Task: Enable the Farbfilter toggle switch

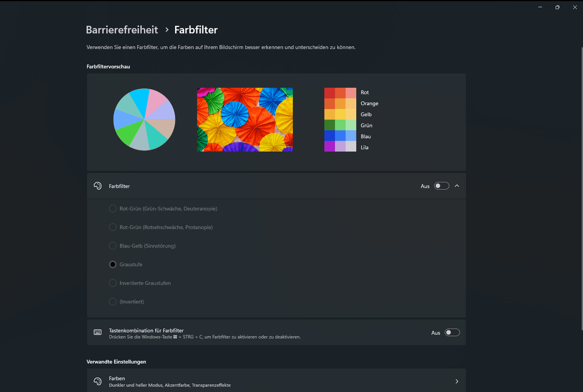Action: [x=441, y=186]
